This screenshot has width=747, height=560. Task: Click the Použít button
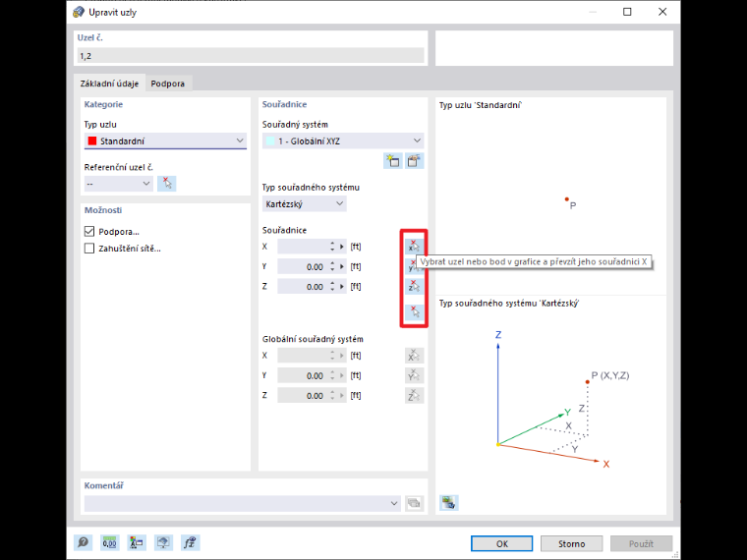click(641, 543)
